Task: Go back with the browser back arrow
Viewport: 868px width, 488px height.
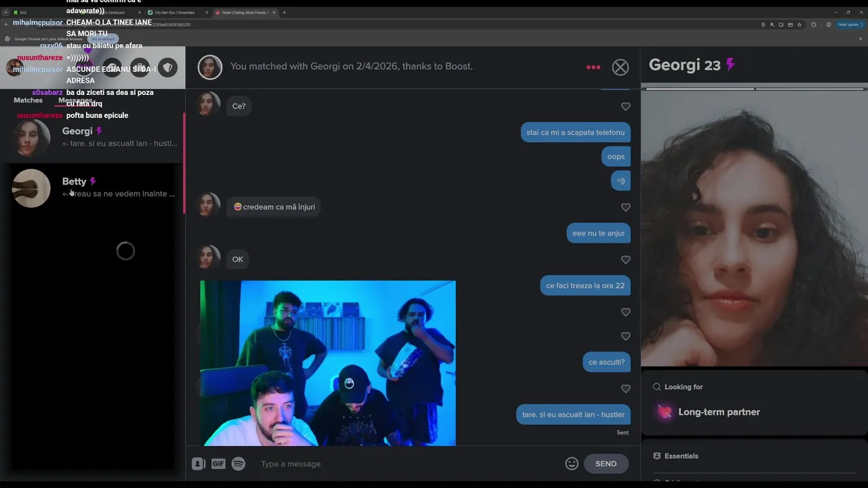Action: tap(6, 24)
